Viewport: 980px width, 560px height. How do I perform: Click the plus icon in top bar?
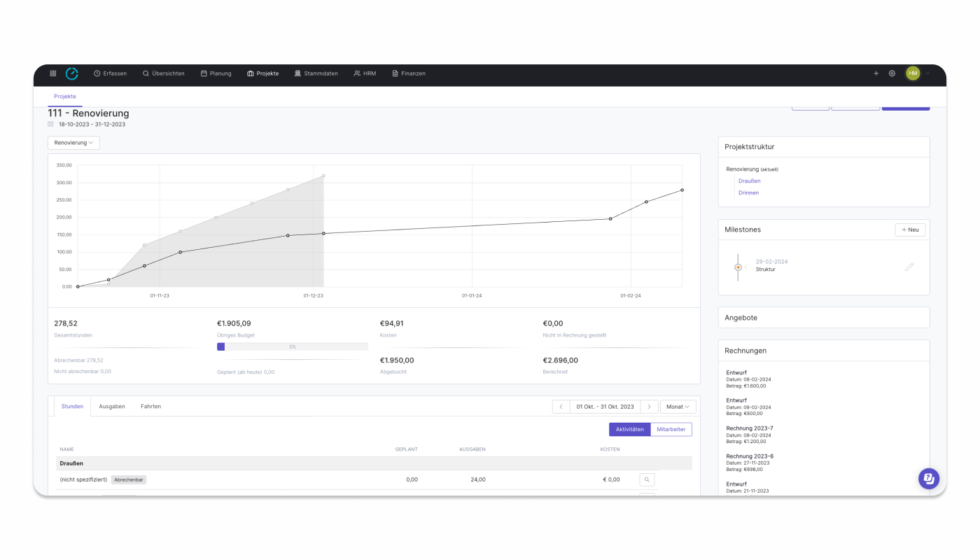[x=876, y=73]
